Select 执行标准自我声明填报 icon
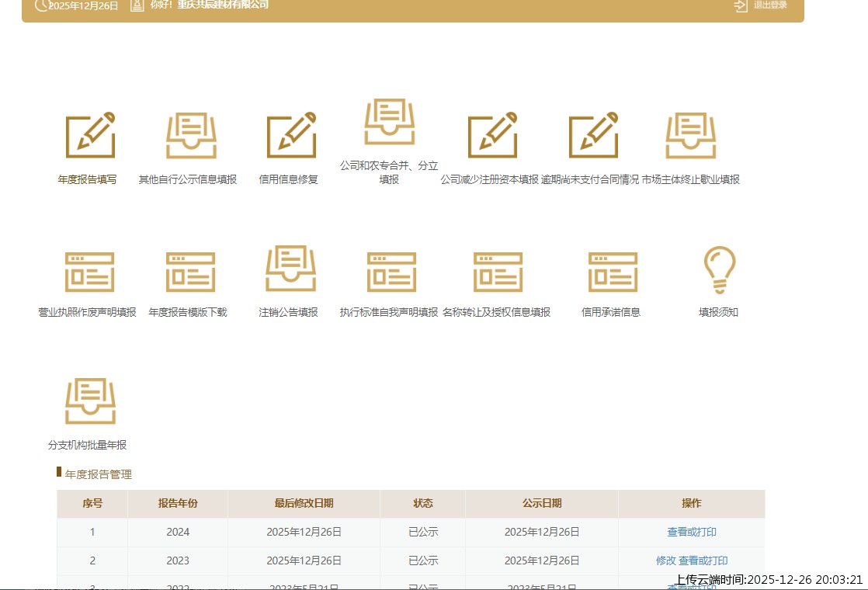 click(391, 272)
